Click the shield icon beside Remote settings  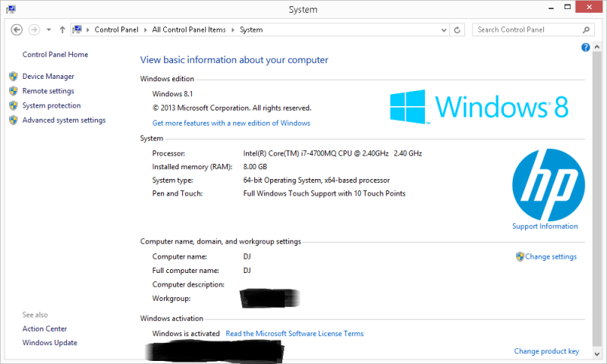pyautogui.click(x=14, y=91)
